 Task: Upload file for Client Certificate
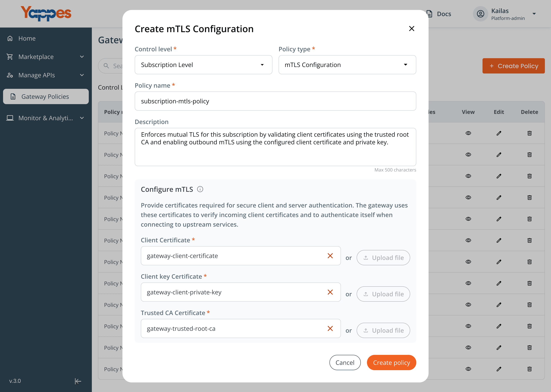383,258
